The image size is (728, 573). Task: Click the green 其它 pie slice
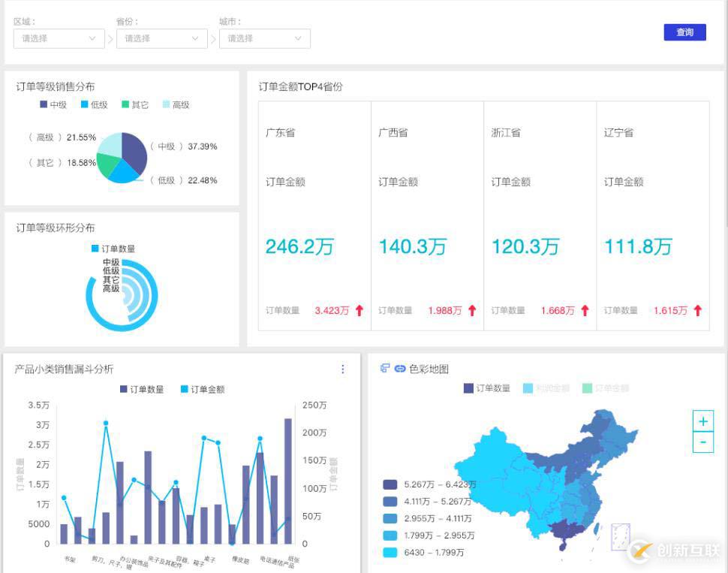(x=107, y=164)
